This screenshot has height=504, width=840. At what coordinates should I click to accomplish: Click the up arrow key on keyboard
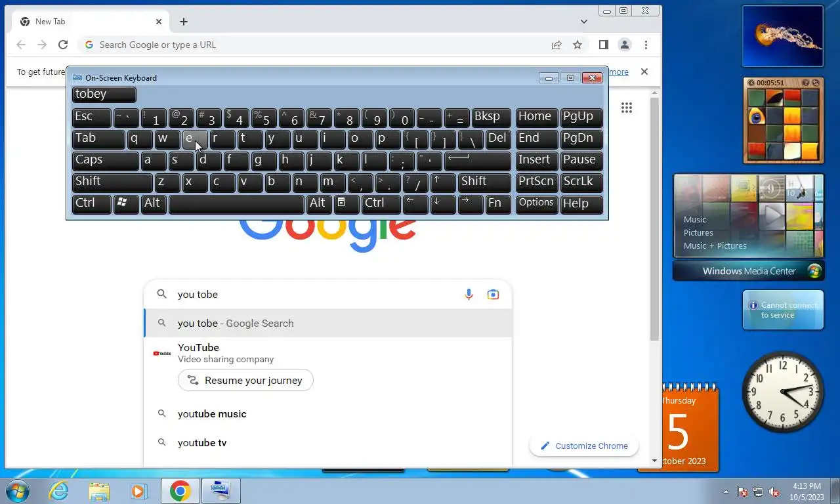pos(443,183)
